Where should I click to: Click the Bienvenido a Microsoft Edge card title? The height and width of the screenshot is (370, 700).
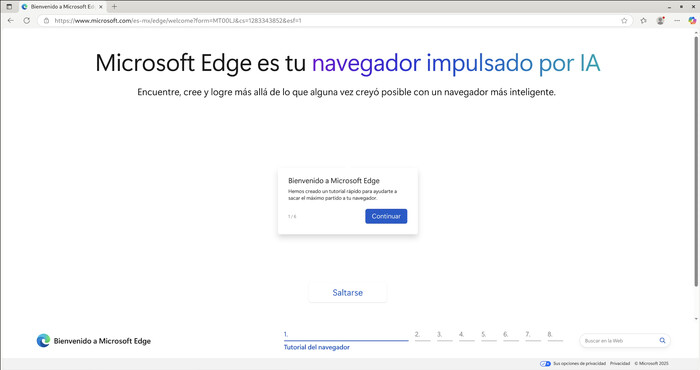pos(334,181)
